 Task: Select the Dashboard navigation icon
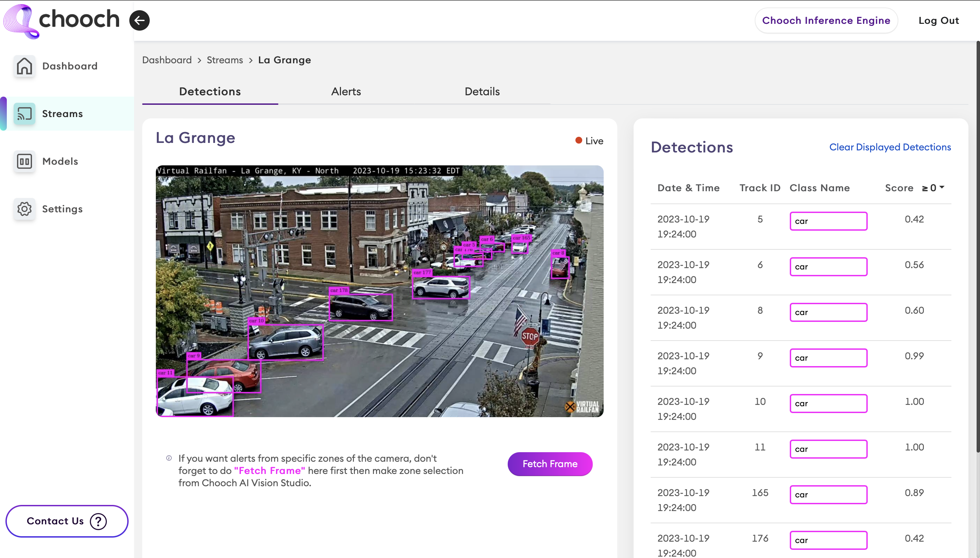[x=24, y=65]
